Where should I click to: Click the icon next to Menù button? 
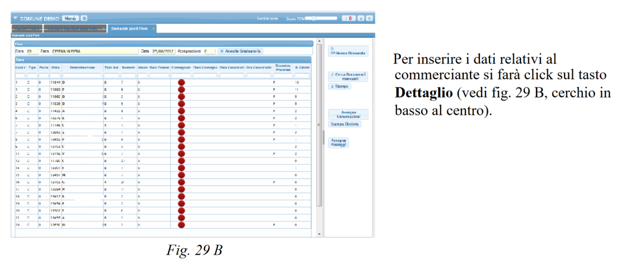coord(84,18)
